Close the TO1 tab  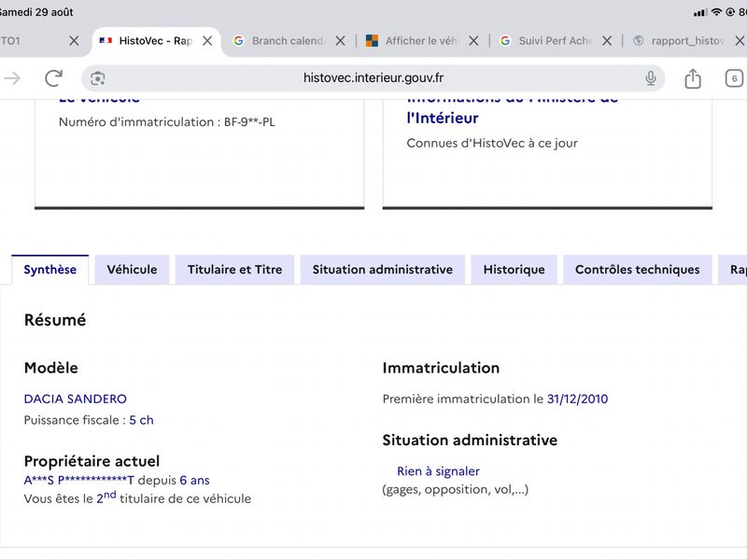(74, 41)
